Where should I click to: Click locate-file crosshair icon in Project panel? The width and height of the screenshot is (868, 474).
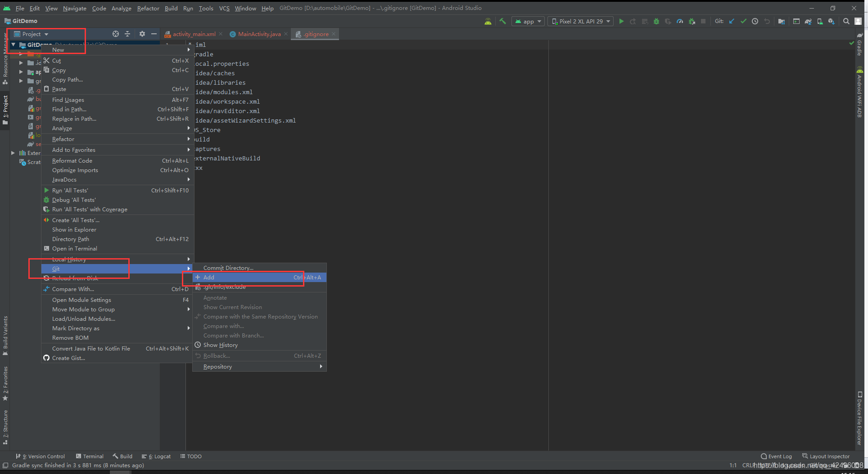coord(116,34)
